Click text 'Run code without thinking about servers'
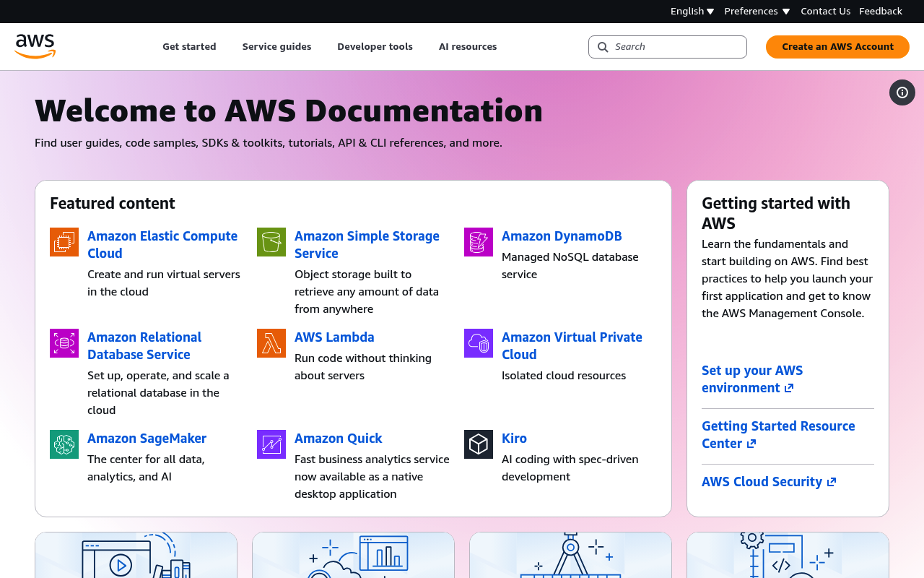This screenshot has width=924, height=578. [363, 367]
